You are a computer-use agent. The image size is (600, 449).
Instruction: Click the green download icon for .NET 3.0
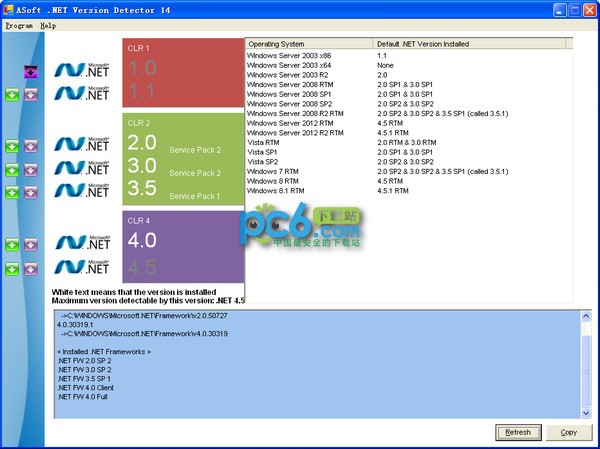pyautogui.click(x=12, y=170)
